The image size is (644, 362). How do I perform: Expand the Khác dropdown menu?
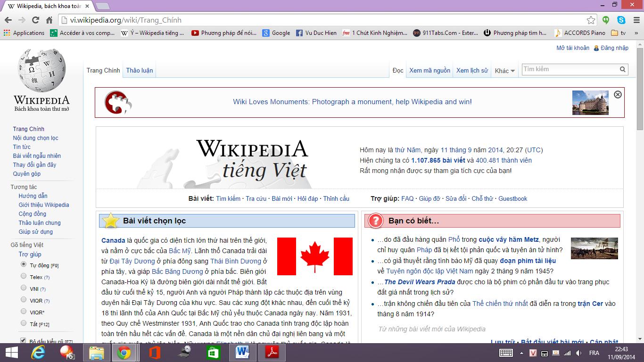(504, 71)
